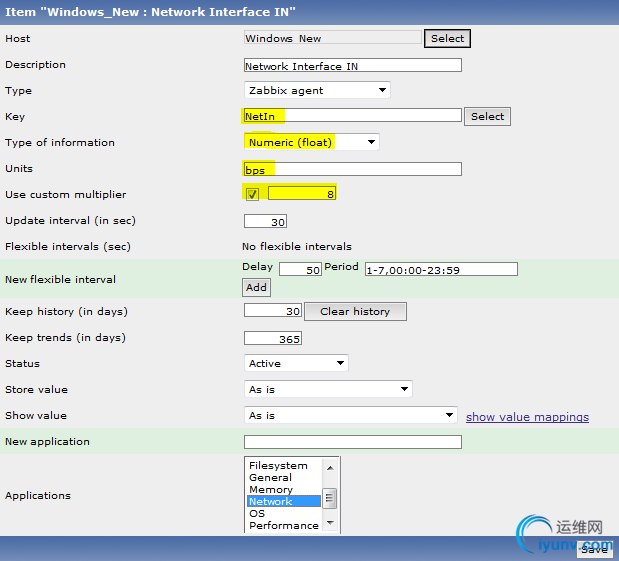Click the Keep history days field
This screenshot has width=619, height=561.
[273, 311]
